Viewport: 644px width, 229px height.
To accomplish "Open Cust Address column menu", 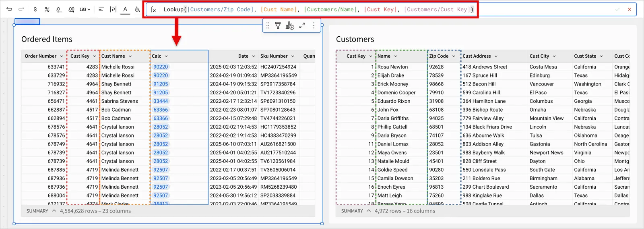I will [496, 56].
